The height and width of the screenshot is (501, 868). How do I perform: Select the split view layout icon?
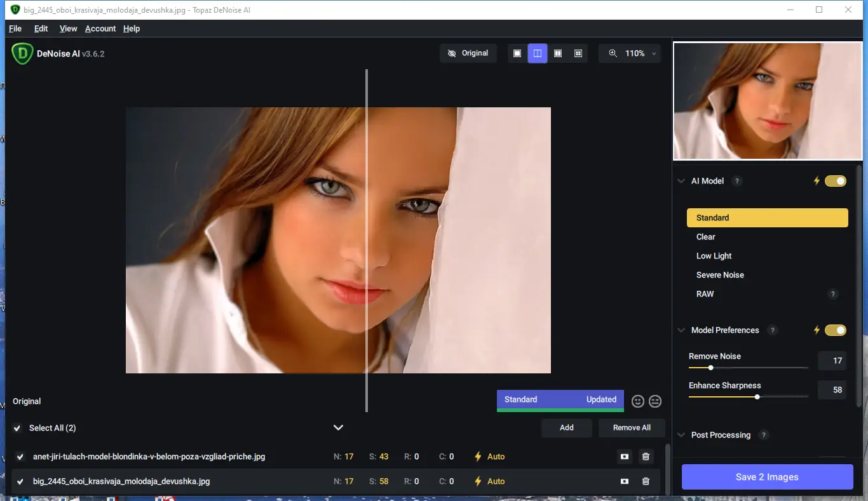(538, 53)
